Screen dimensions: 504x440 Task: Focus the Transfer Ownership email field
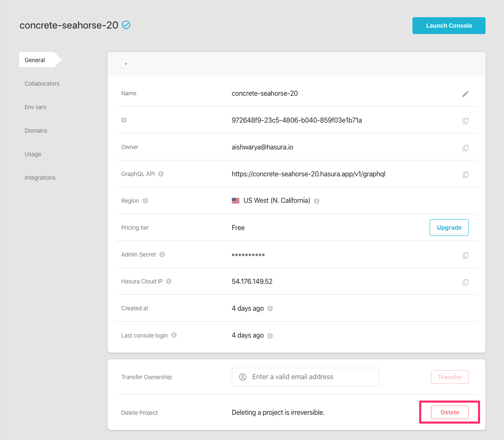pyautogui.click(x=311, y=377)
